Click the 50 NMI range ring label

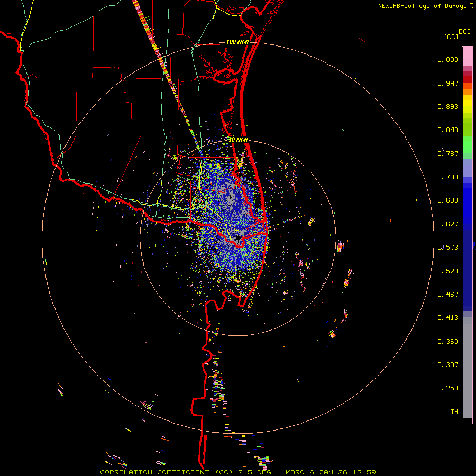click(x=238, y=140)
